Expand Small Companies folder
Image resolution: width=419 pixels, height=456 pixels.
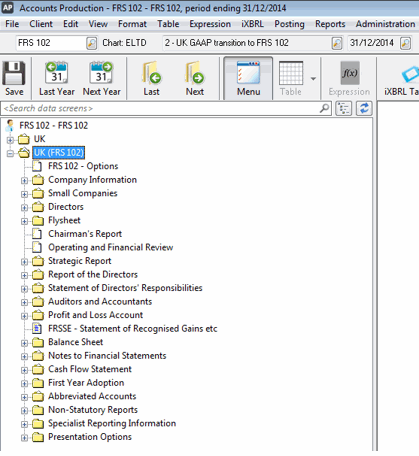[24, 194]
